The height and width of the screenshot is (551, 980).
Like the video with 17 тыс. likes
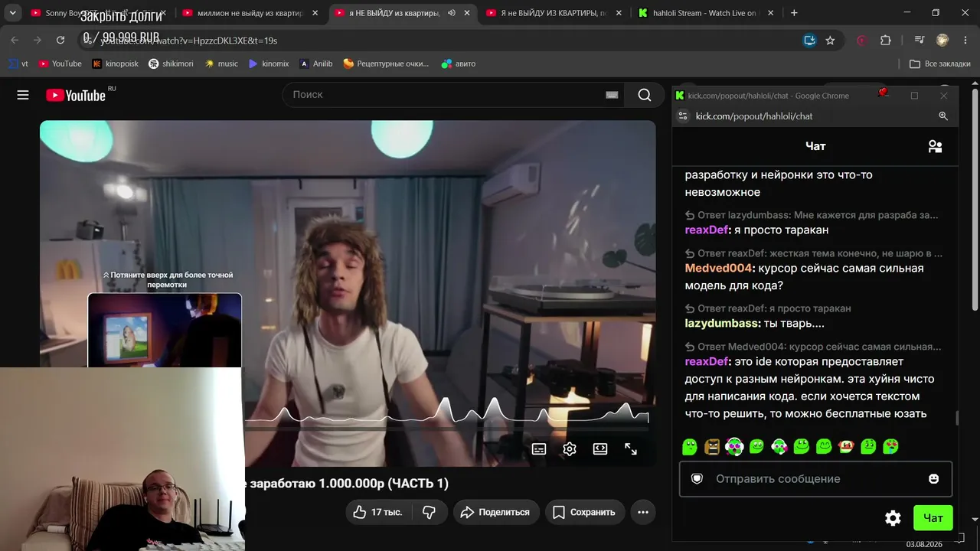coord(379,512)
